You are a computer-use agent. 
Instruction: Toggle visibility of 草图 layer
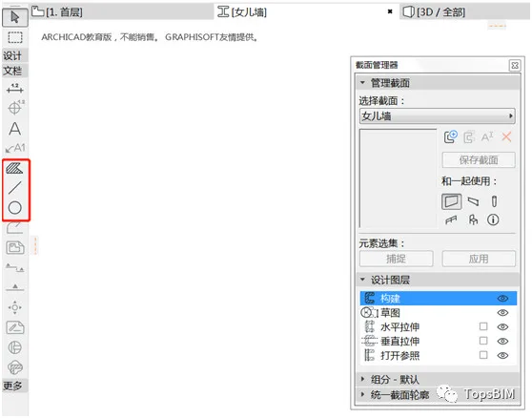click(502, 313)
